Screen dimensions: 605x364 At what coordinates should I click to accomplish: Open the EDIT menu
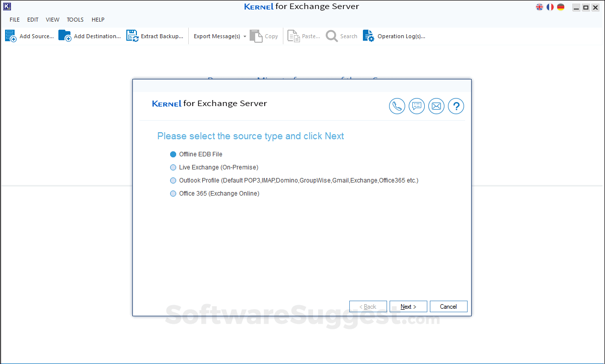pyautogui.click(x=33, y=20)
